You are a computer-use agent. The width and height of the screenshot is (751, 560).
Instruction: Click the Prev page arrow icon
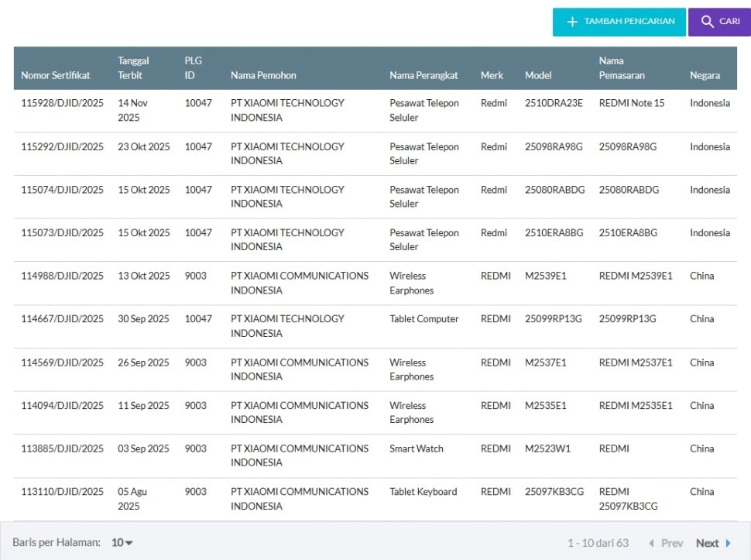coord(651,543)
